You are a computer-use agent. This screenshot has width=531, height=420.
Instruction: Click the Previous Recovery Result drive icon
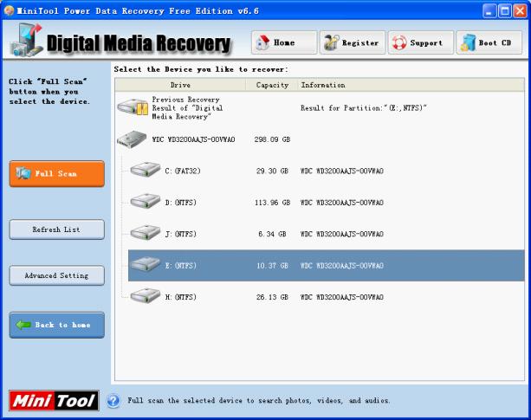133,107
